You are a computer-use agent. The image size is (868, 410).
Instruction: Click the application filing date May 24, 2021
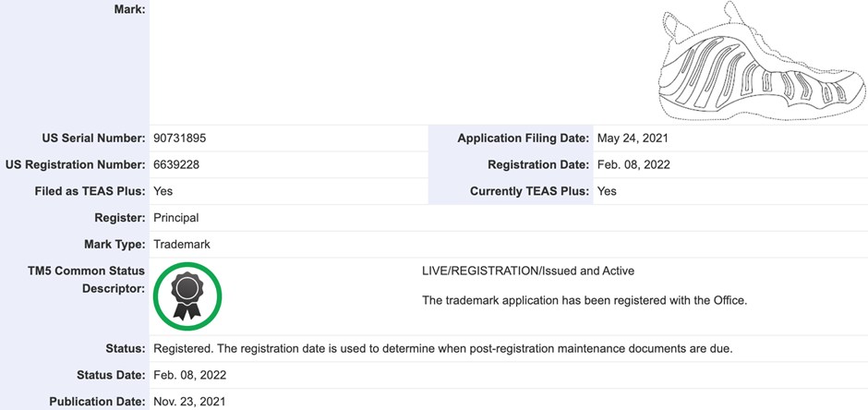pos(633,139)
